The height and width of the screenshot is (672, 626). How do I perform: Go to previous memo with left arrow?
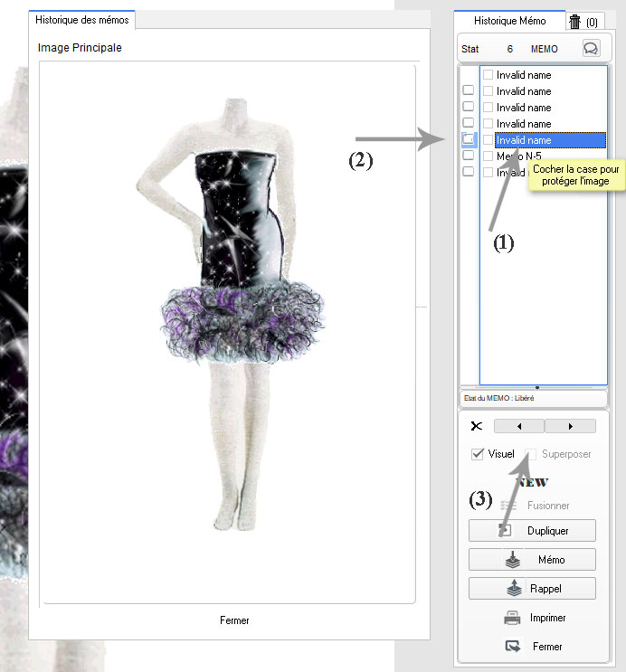(x=518, y=426)
